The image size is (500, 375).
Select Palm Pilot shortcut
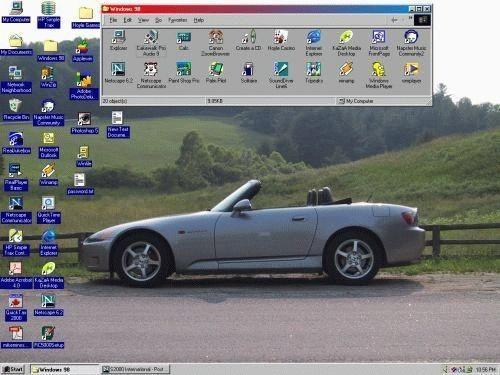[216, 73]
